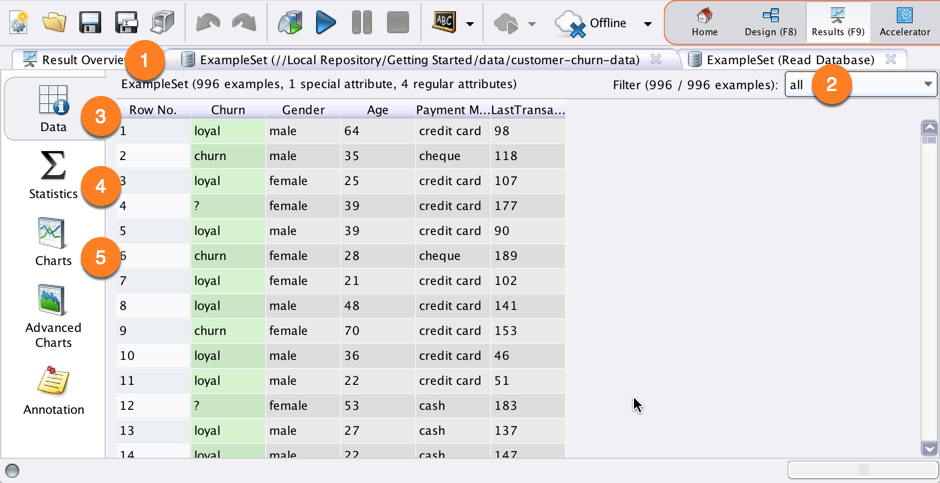The width and height of the screenshot is (940, 483).
Task: Select the ? Churn cell in row 4
Action: click(228, 206)
